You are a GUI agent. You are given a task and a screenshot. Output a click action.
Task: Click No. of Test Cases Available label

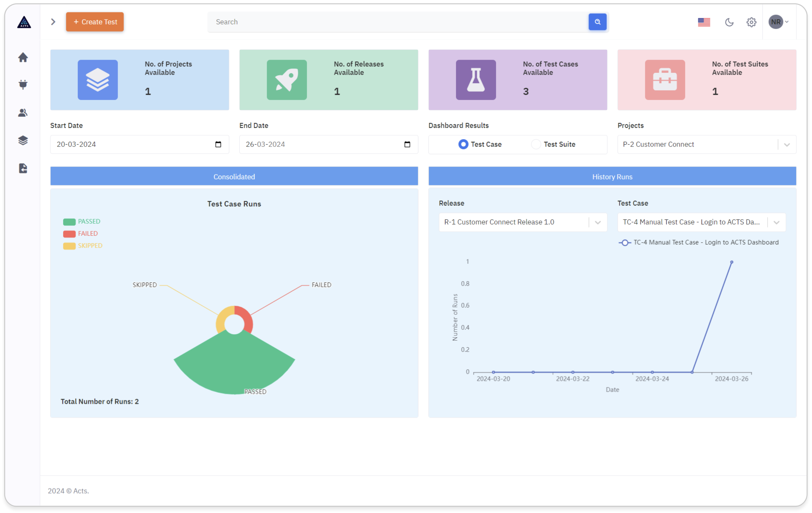click(550, 68)
